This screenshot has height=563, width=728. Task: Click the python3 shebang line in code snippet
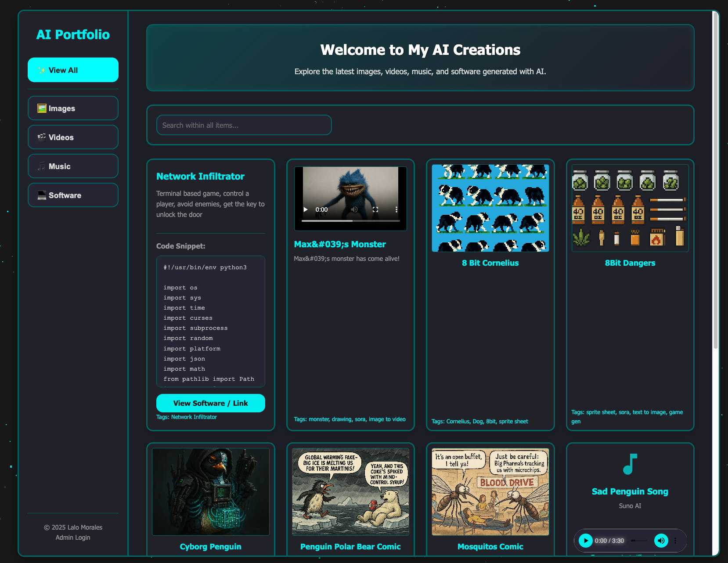pos(205,267)
